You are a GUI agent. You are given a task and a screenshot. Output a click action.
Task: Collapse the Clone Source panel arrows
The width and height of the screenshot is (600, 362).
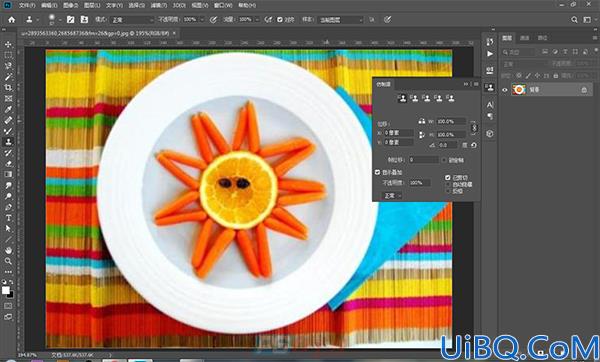(466, 84)
